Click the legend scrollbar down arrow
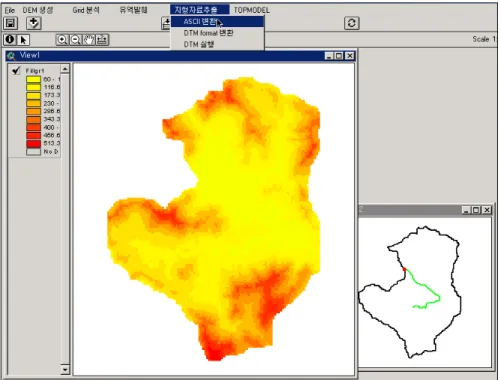This screenshot has width=501, height=380. click(x=65, y=369)
